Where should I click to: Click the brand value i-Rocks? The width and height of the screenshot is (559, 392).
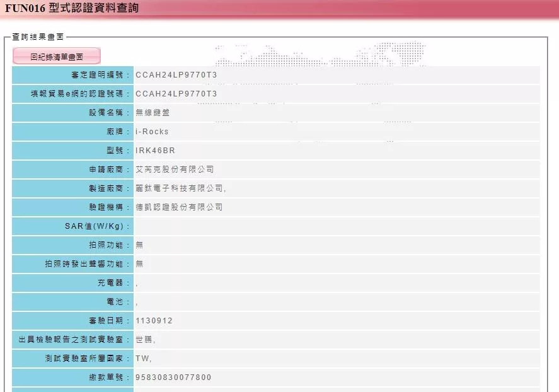[152, 132]
